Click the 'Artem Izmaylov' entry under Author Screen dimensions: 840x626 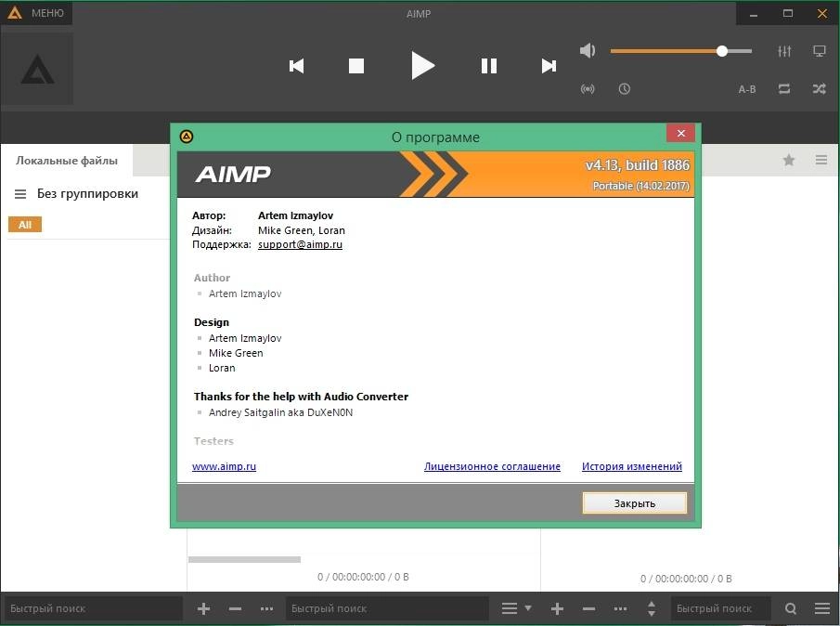[245, 293]
